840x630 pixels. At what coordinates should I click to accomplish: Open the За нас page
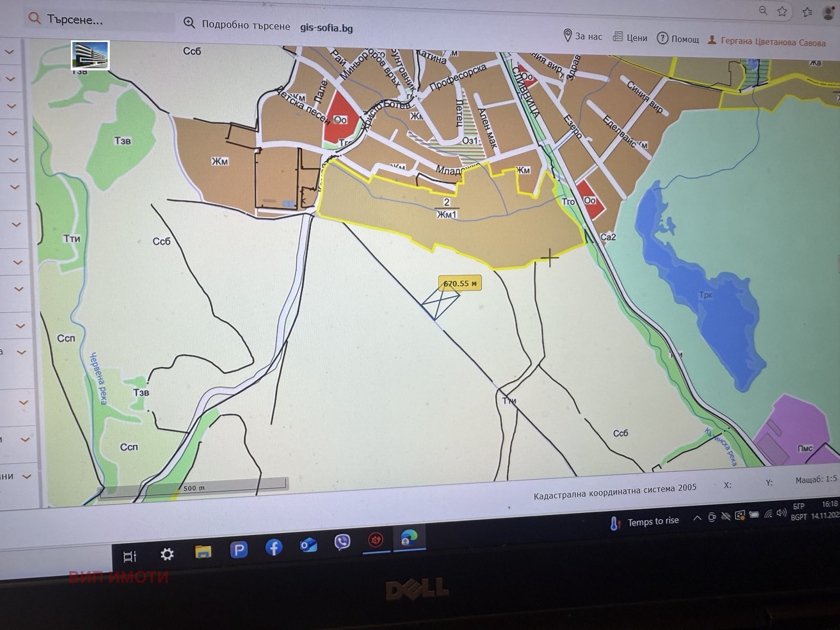(x=583, y=36)
